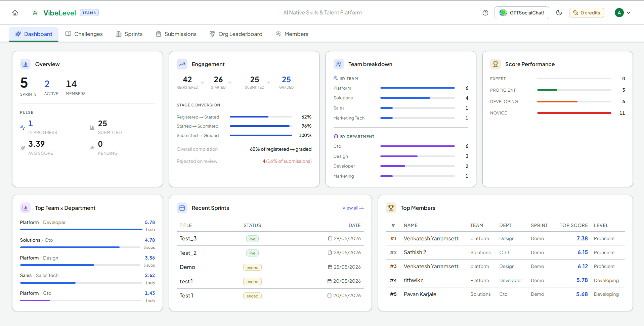This screenshot has height=326, width=644.
Task: Click the Engagement trend icon
Action: point(182,64)
